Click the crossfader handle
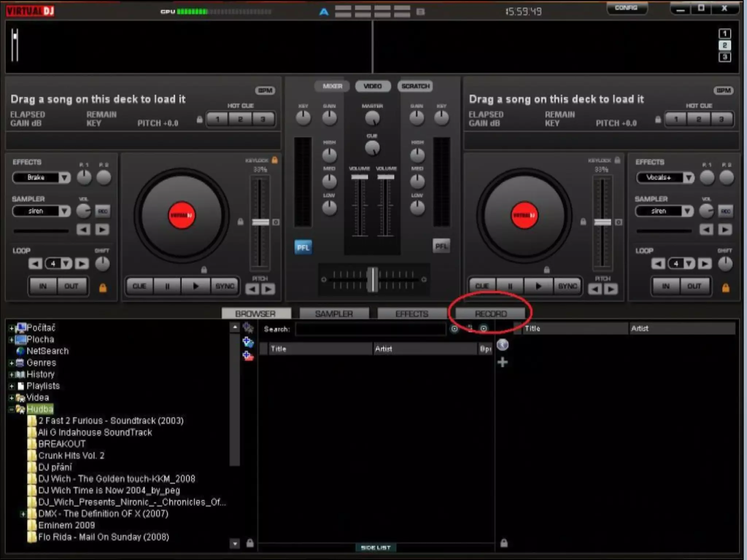This screenshot has width=747, height=560. coord(372,280)
